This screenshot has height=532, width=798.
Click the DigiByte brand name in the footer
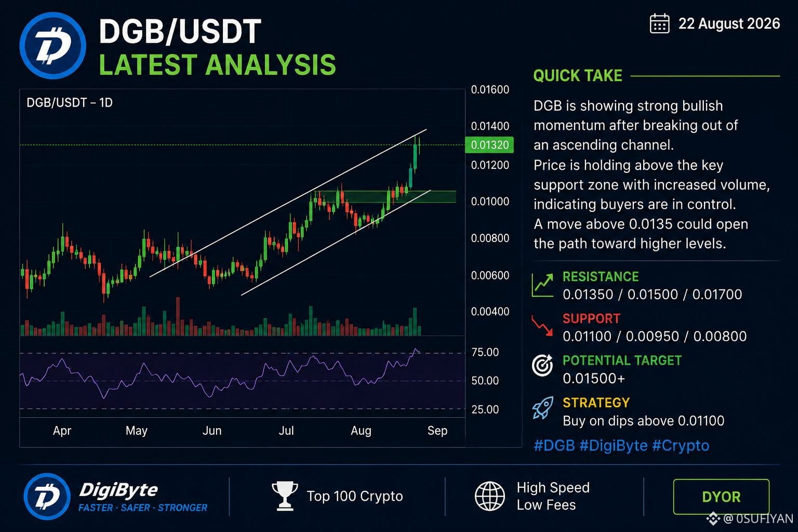pyautogui.click(x=118, y=489)
